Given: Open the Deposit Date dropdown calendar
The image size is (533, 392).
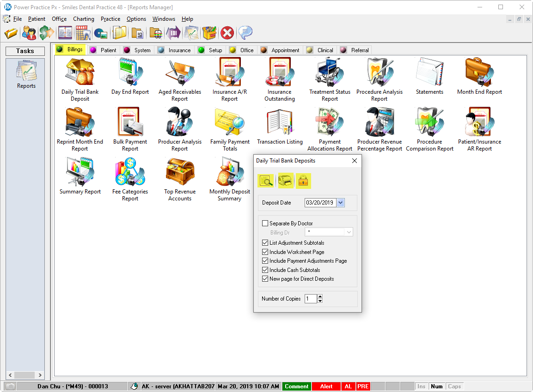Looking at the screenshot, I should (x=341, y=203).
